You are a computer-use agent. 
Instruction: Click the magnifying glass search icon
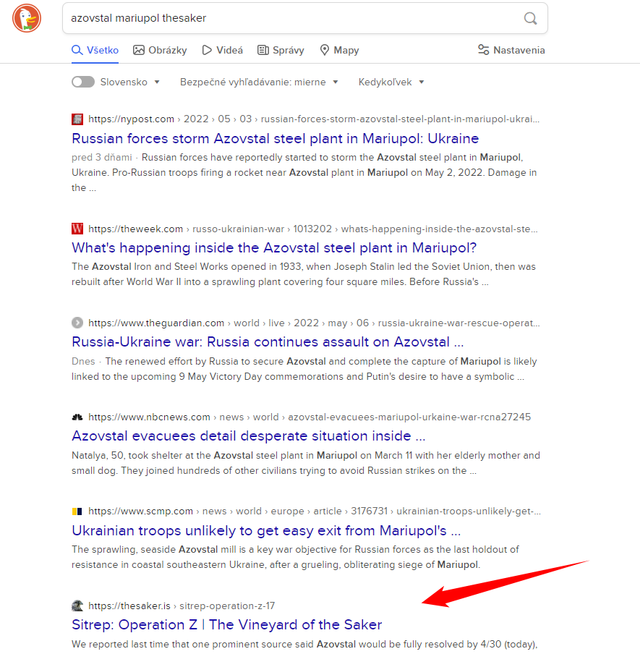(530, 18)
